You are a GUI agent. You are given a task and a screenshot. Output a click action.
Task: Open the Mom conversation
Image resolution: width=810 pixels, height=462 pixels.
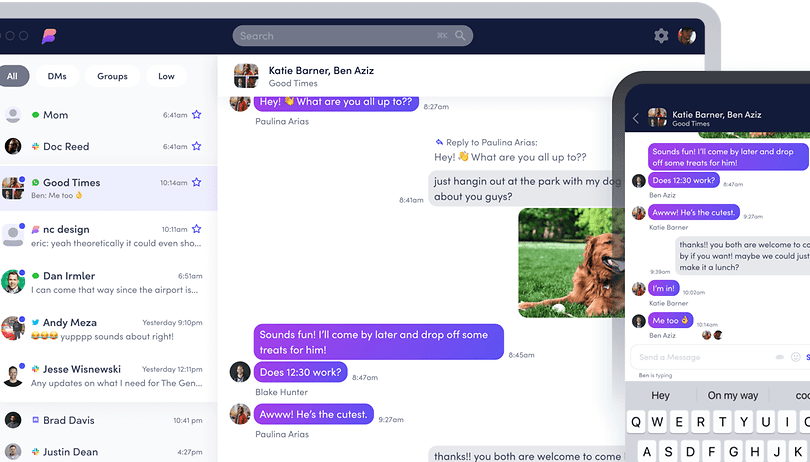108,115
